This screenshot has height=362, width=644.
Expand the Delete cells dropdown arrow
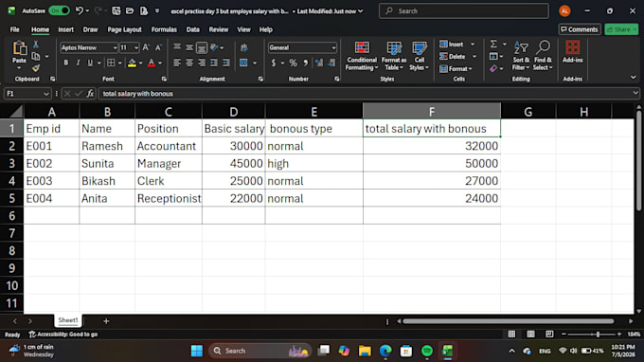[474, 56]
